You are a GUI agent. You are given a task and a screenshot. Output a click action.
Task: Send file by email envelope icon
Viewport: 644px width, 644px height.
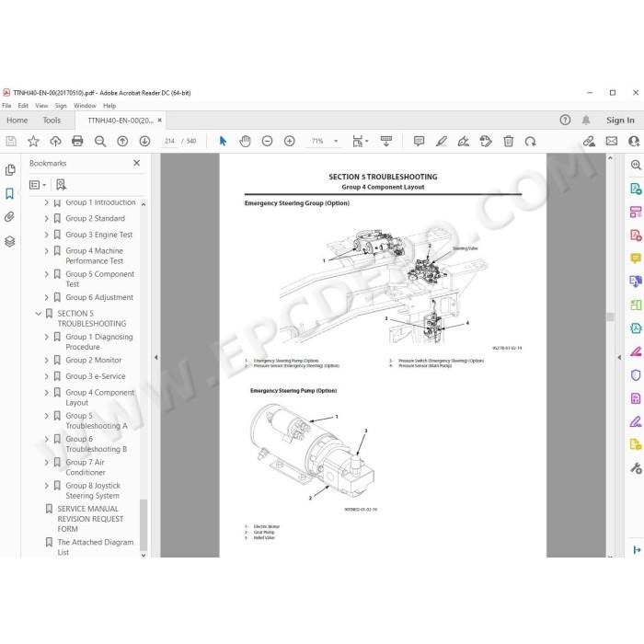[612, 142]
